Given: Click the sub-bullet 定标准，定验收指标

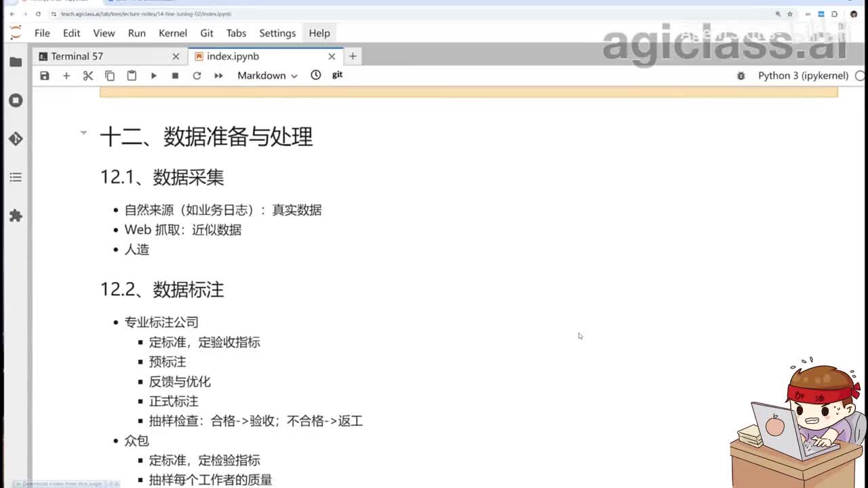Looking at the screenshot, I should [x=205, y=342].
